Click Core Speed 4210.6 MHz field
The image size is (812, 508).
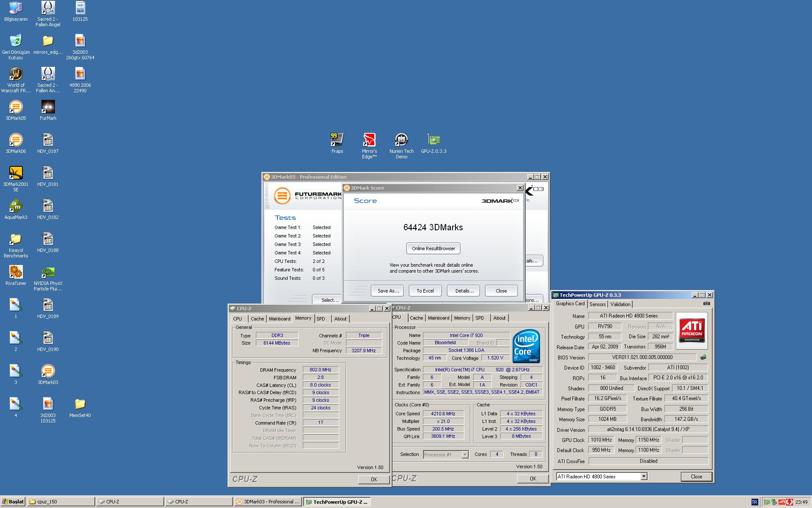443,414
